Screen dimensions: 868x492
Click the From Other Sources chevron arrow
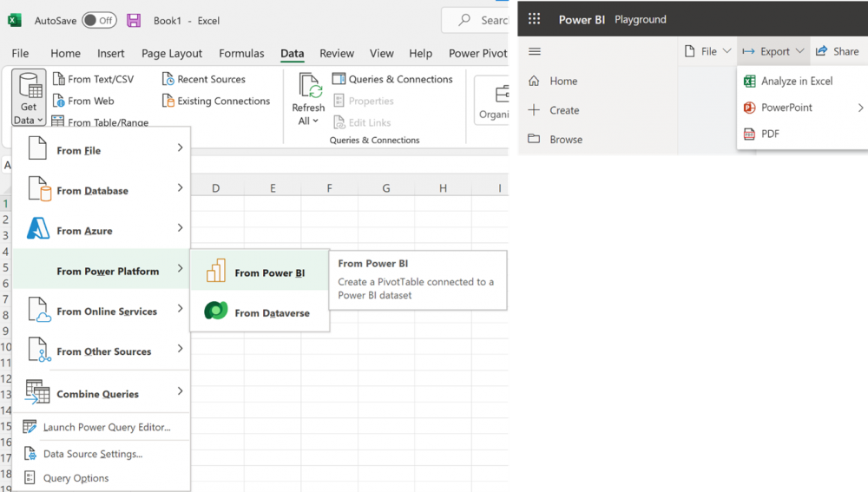[180, 348]
